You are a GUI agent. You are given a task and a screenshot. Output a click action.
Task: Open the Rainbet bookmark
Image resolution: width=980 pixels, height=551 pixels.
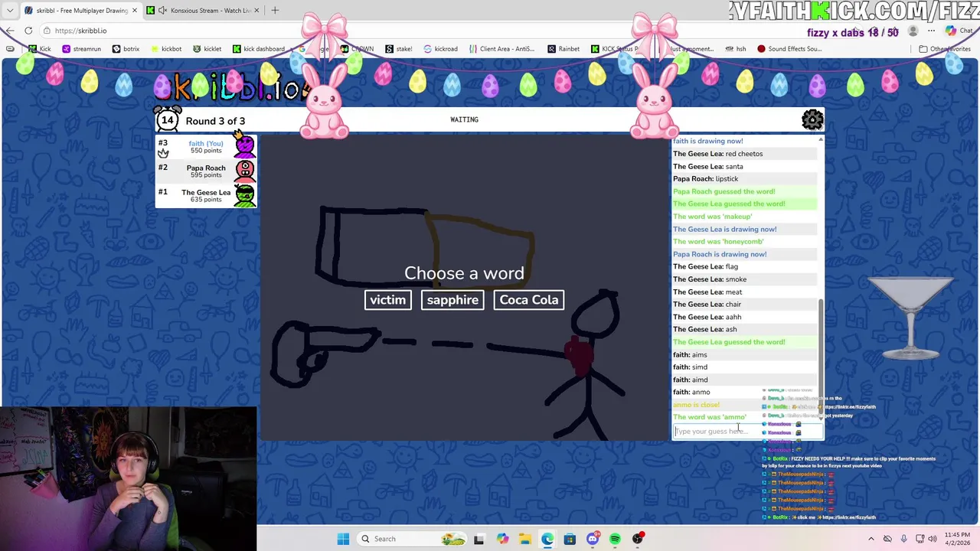pyautogui.click(x=563, y=49)
